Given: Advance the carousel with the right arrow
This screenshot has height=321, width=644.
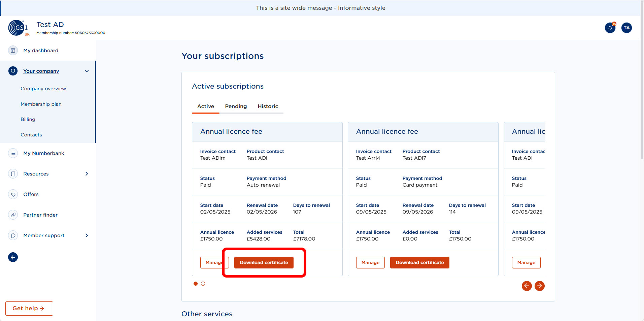Looking at the screenshot, I should pyautogui.click(x=539, y=286).
